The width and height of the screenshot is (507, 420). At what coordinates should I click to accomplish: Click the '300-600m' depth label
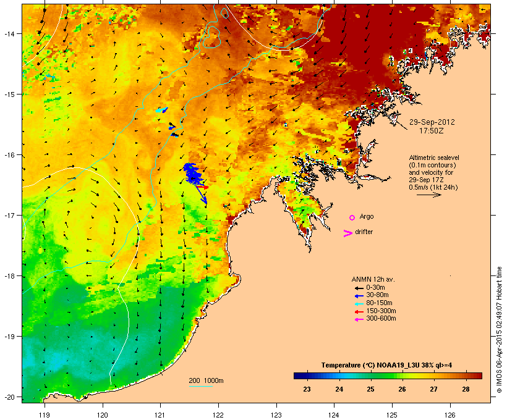381,319
